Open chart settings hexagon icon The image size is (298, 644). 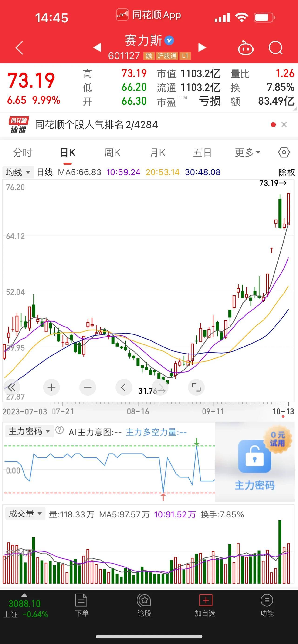pos(284,152)
